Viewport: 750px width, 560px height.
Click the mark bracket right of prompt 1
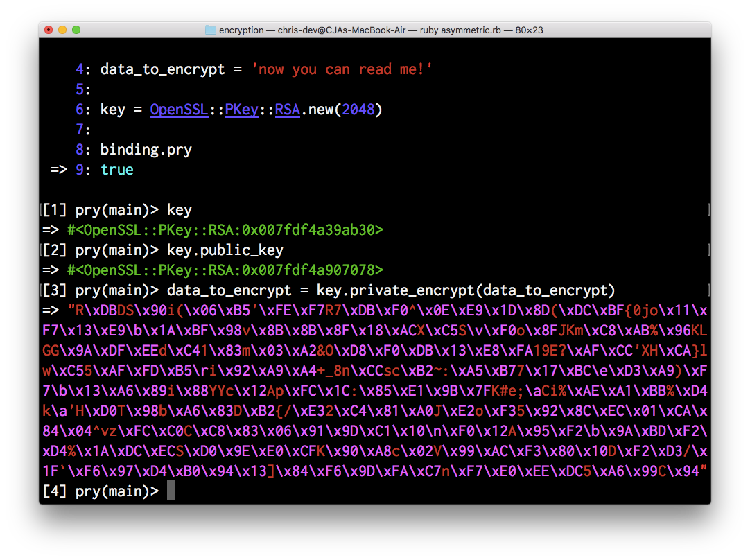[x=709, y=209]
